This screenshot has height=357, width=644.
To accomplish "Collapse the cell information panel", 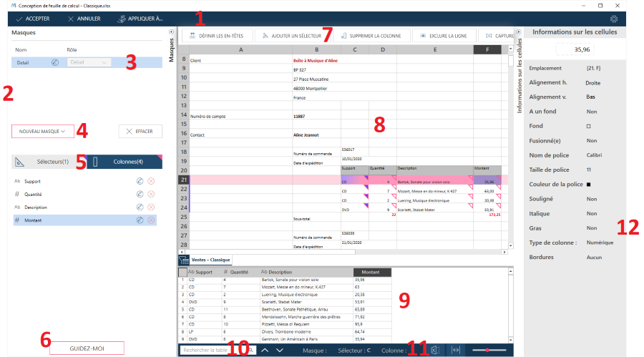I will point(519,31).
